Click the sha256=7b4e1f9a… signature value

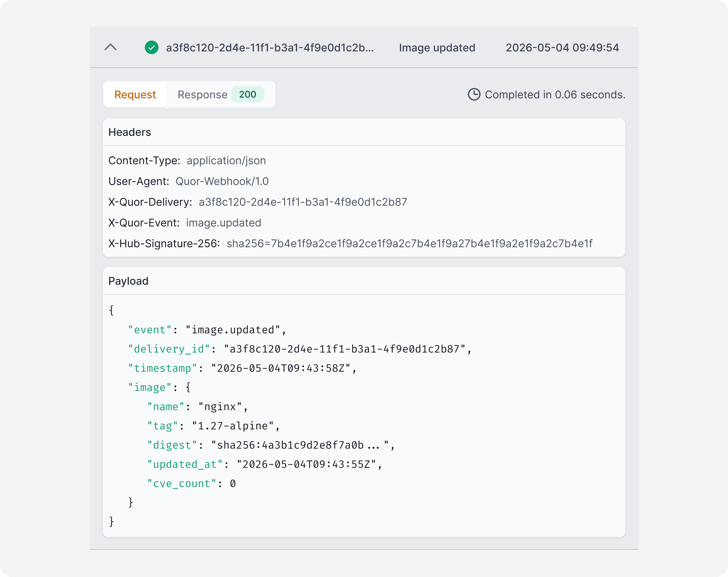(409, 243)
